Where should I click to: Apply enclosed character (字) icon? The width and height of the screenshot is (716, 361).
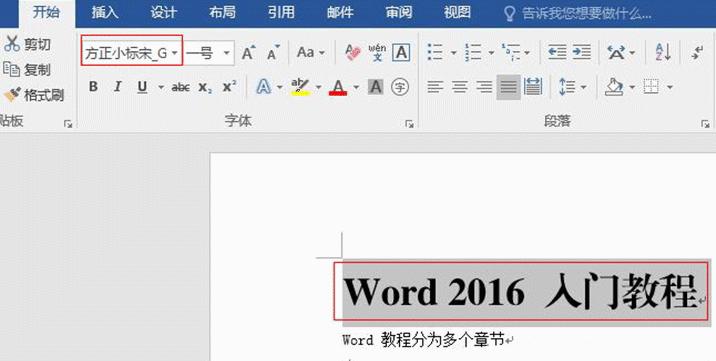(x=400, y=87)
